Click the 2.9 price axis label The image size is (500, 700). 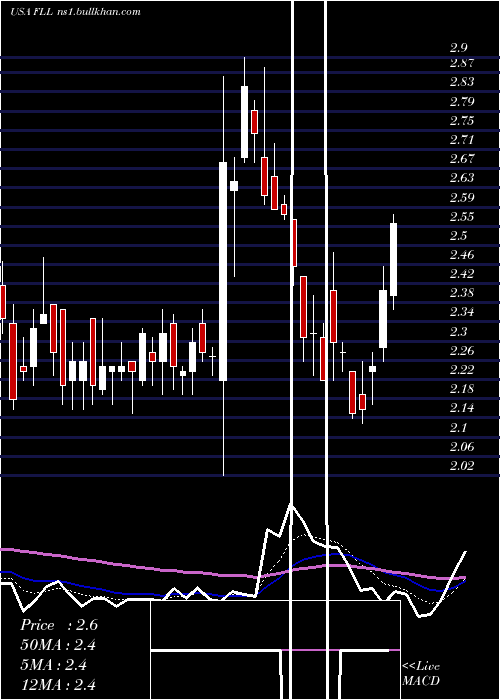(x=458, y=48)
